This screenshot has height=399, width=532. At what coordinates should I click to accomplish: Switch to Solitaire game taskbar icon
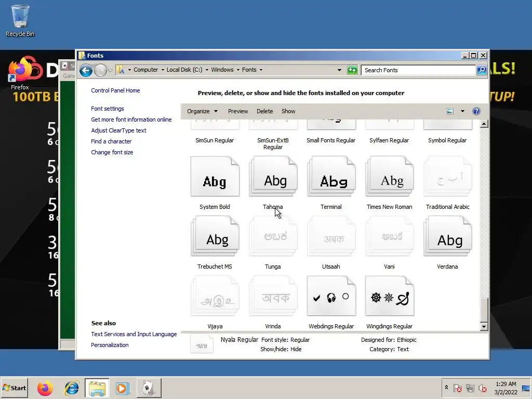149,388
